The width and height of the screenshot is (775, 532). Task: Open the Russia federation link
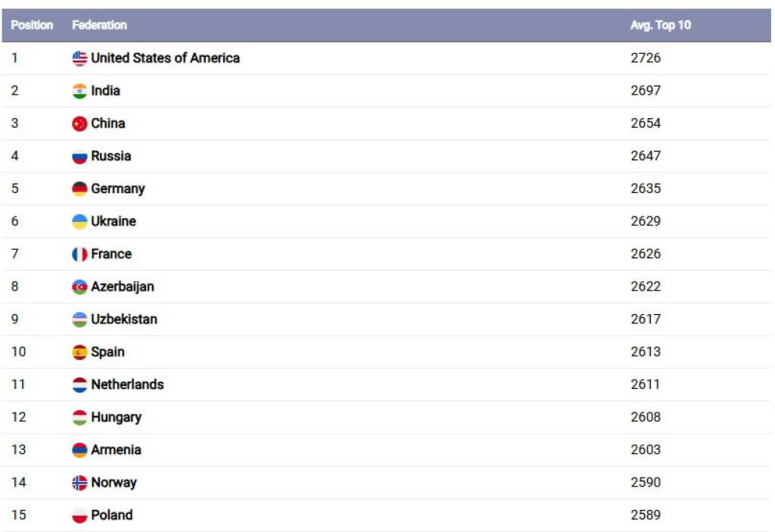click(x=110, y=156)
